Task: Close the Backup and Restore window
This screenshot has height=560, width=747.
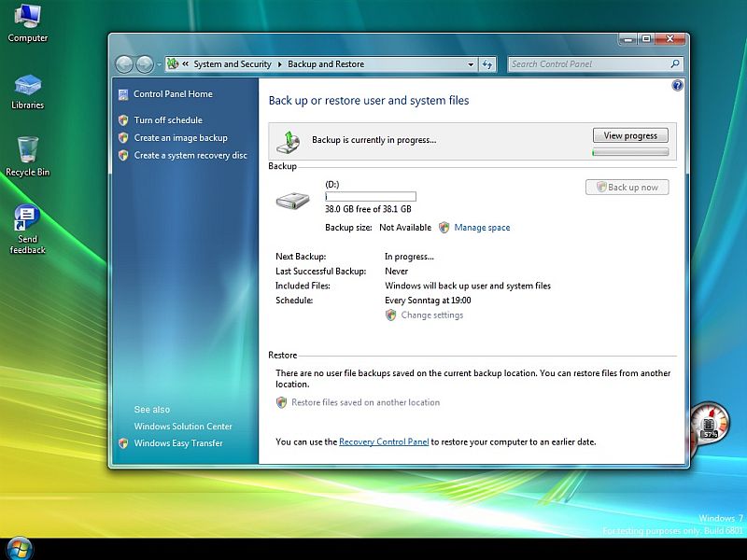Action: [670, 39]
